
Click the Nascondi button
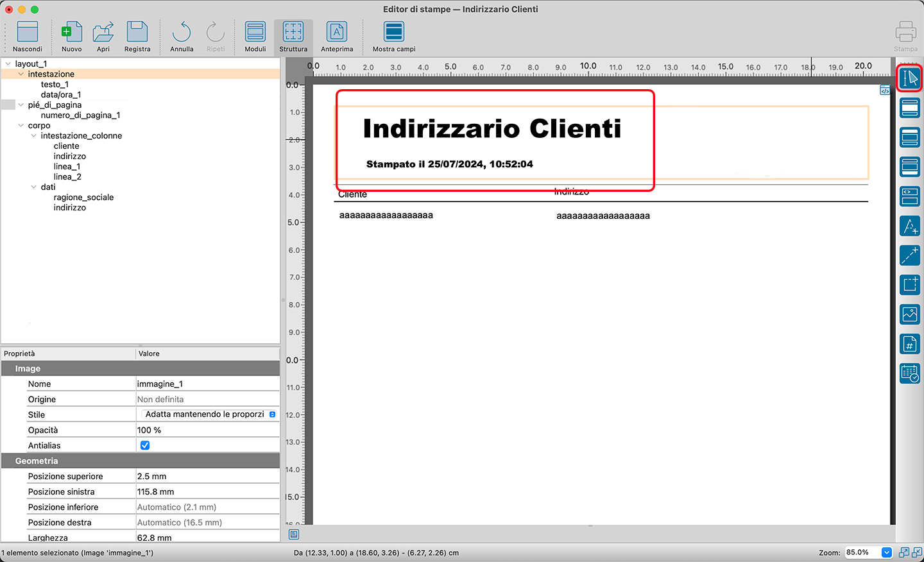[x=28, y=37]
